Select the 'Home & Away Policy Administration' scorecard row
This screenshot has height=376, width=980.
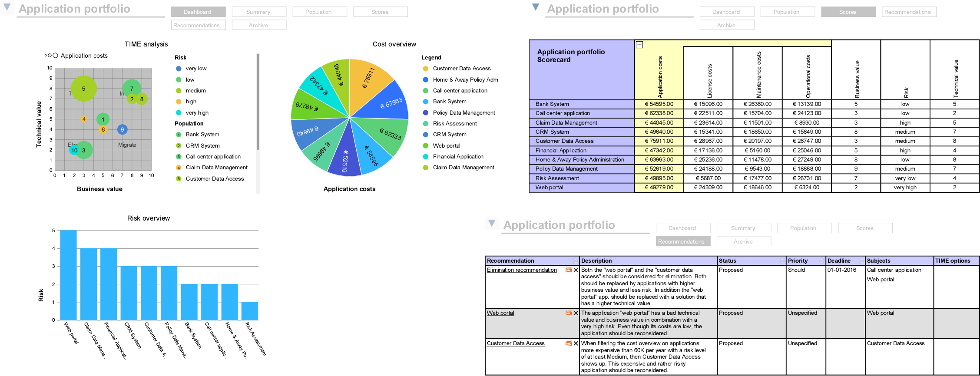[x=754, y=160]
